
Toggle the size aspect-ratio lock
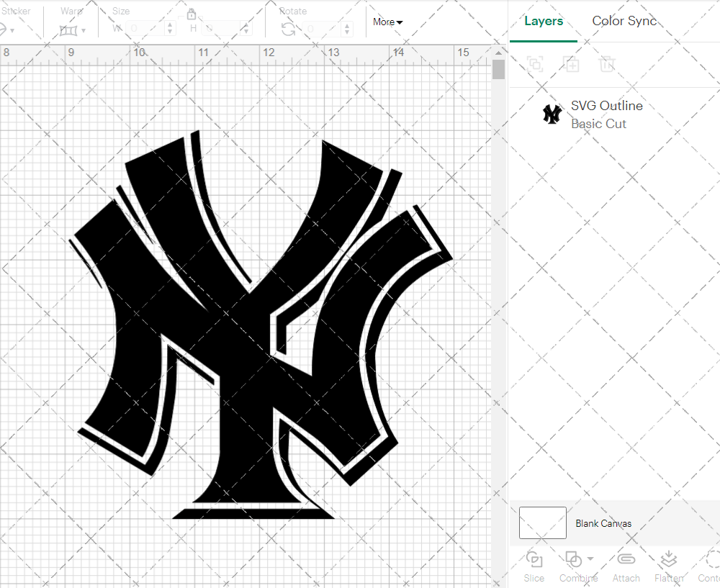(x=192, y=14)
